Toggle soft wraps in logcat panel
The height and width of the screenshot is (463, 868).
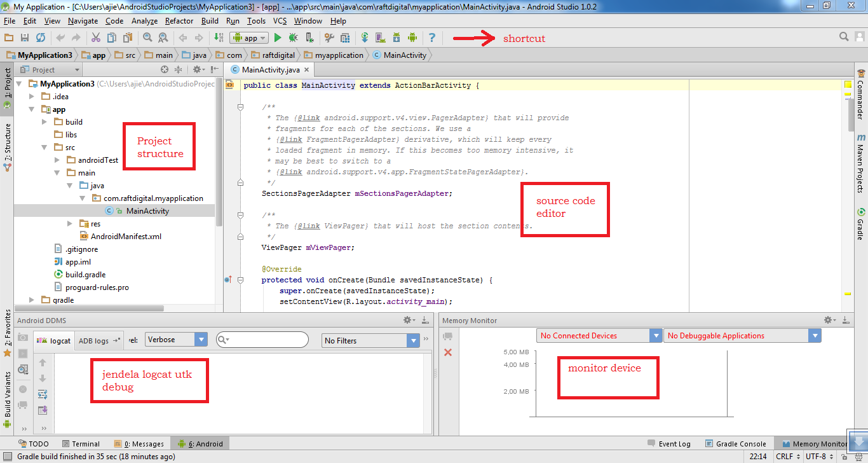click(x=43, y=394)
